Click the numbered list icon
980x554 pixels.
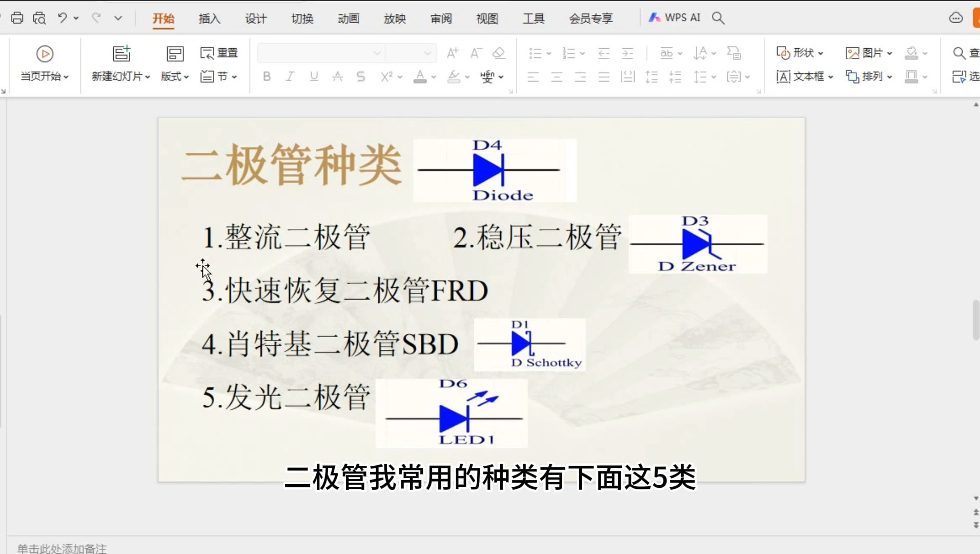click(568, 53)
